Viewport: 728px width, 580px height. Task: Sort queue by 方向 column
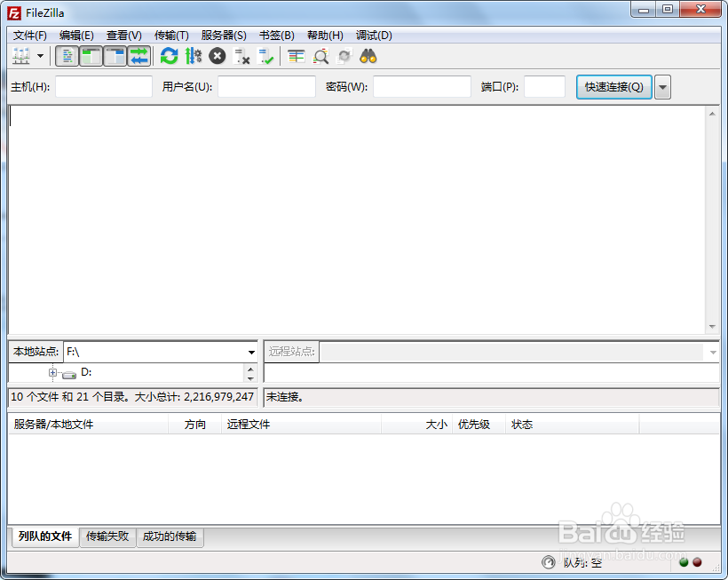(195, 424)
